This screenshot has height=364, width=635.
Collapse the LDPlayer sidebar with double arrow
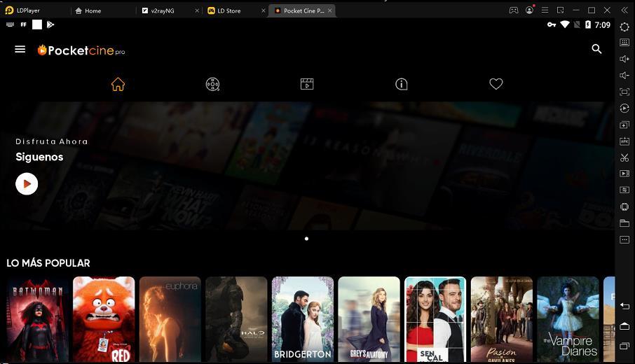click(x=624, y=10)
